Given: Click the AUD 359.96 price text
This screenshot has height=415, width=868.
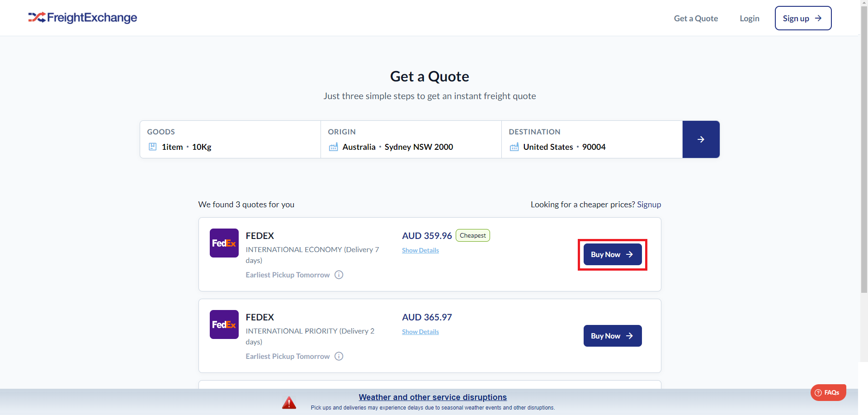Looking at the screenshot, I should click(x=427, y=236).
